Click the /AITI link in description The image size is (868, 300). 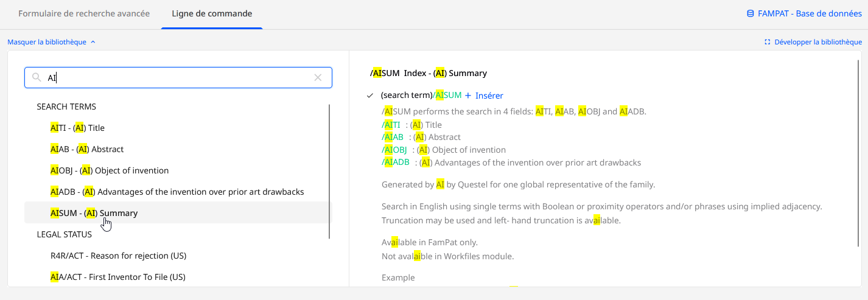(391, 125)
